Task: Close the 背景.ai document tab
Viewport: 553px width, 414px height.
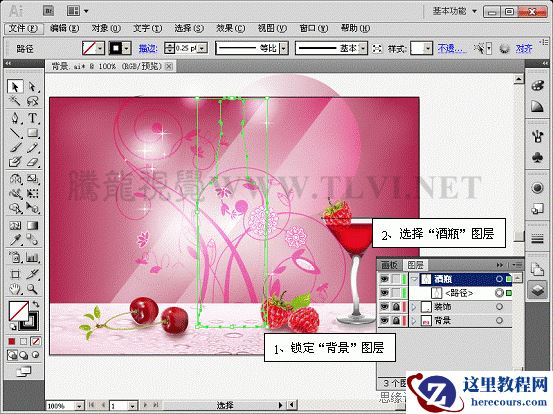Action: (x=170, y=66)
